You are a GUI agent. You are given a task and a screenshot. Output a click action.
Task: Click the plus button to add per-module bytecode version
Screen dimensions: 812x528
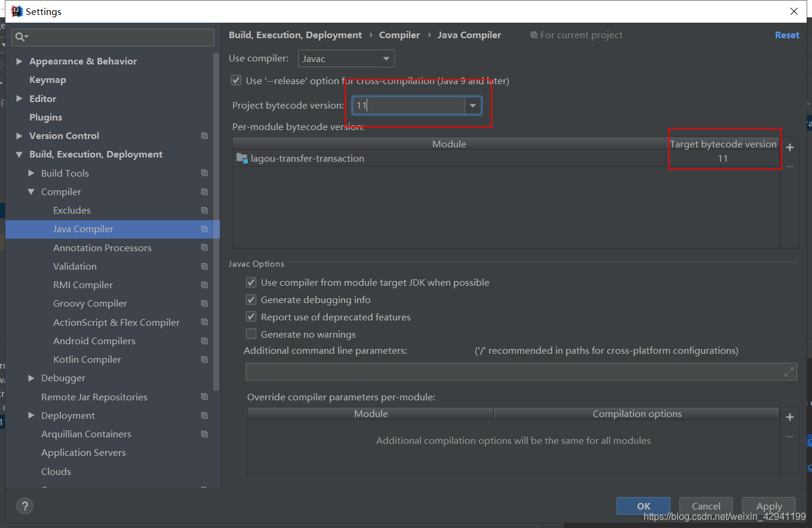coord(790,147)
